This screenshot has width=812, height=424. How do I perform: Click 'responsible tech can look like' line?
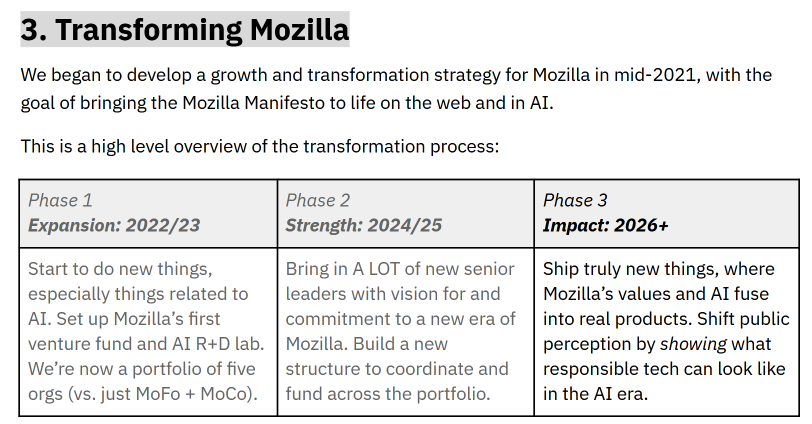point(664,369)
